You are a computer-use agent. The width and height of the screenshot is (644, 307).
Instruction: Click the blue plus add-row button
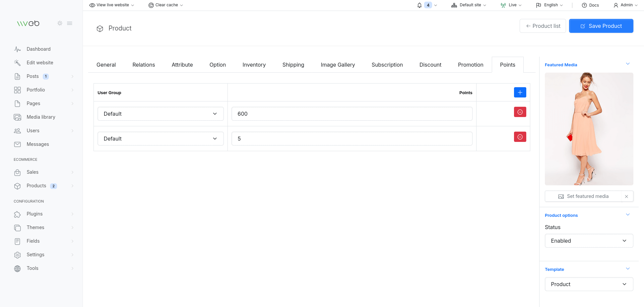520,92
